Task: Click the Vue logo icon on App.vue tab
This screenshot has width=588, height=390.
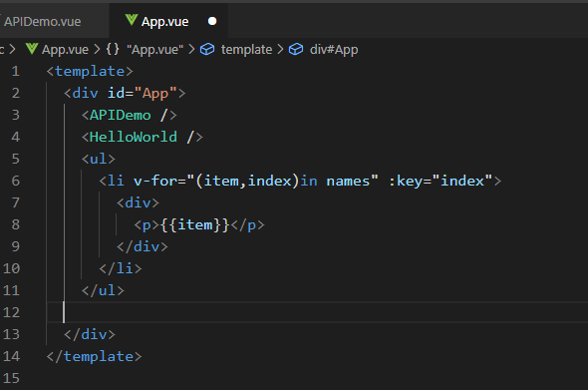Action: point(132,20)
